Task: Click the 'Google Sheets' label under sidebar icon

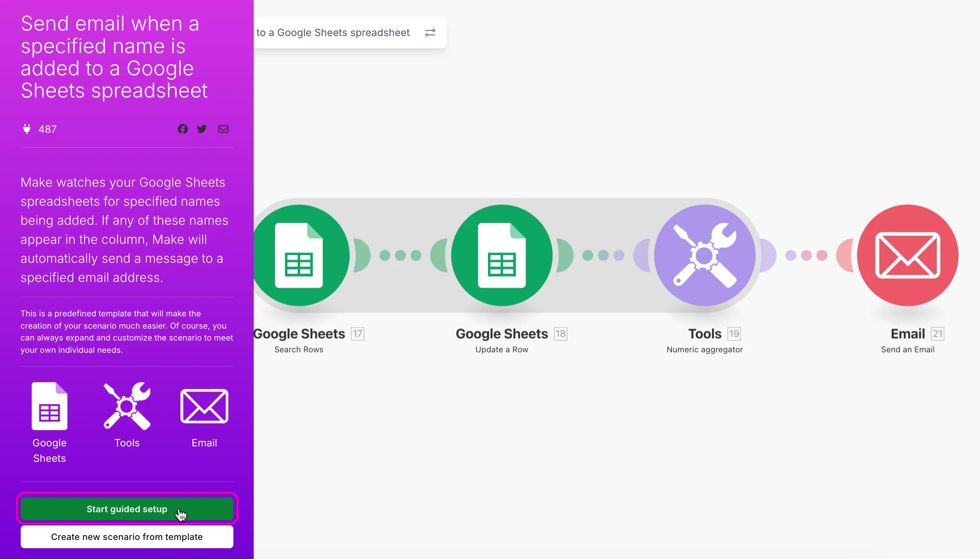Action: click(x=50, y=450)
